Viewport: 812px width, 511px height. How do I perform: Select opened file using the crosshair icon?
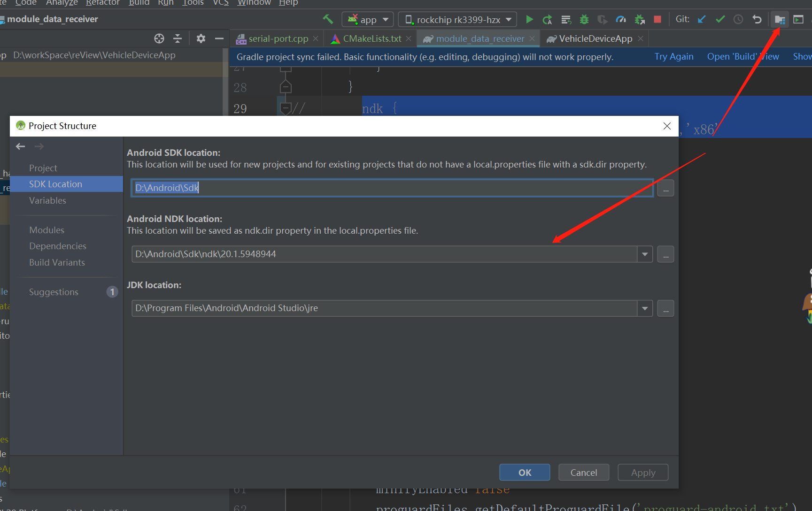159,38
